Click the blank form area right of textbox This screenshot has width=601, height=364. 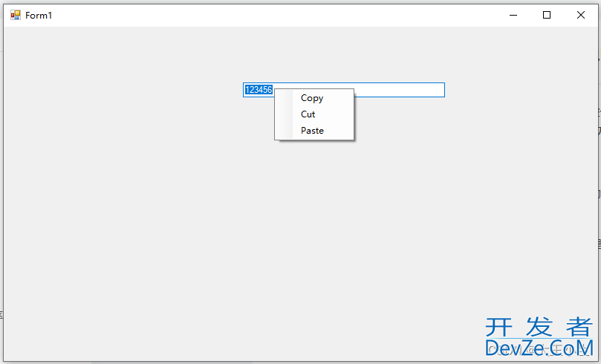click(522, 90)
